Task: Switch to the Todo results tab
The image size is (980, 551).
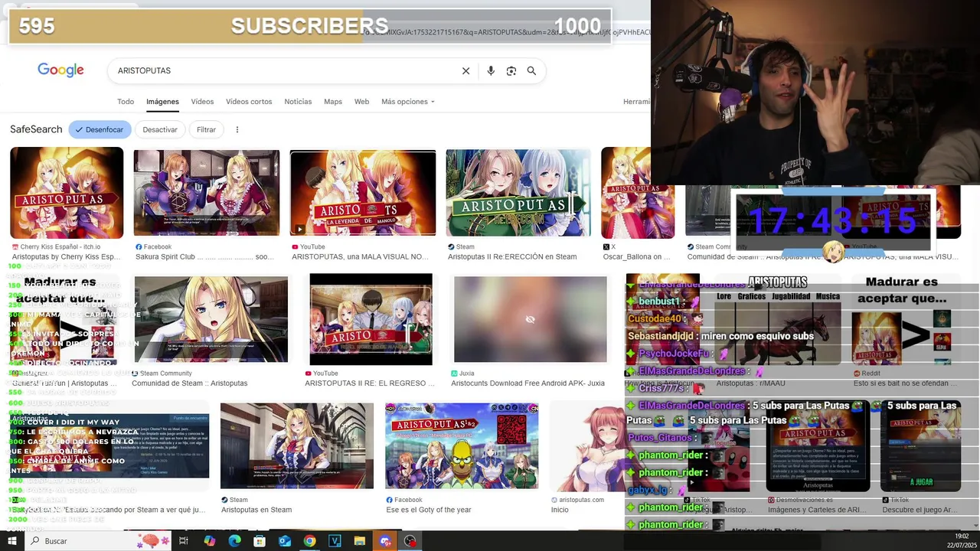Action: click(x=126, y=102)
